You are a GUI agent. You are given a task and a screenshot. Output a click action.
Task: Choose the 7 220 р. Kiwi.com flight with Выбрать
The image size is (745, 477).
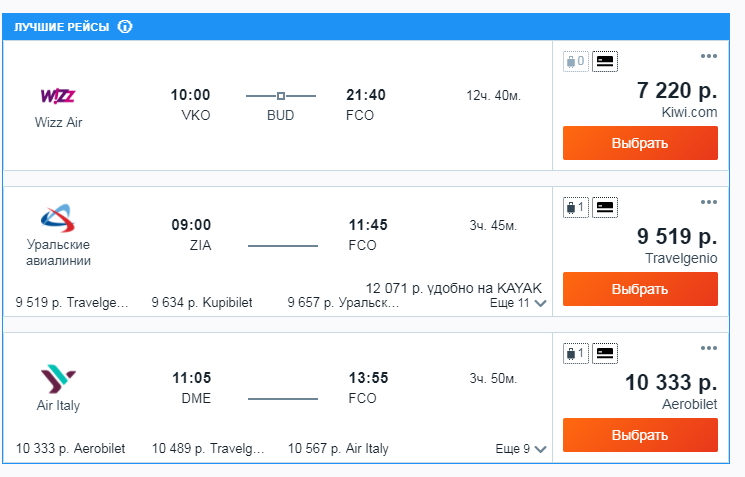coord(640,143)
